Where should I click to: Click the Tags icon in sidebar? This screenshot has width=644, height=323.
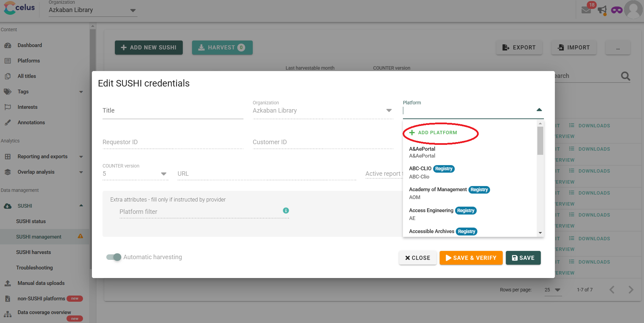tap(8, 92)
